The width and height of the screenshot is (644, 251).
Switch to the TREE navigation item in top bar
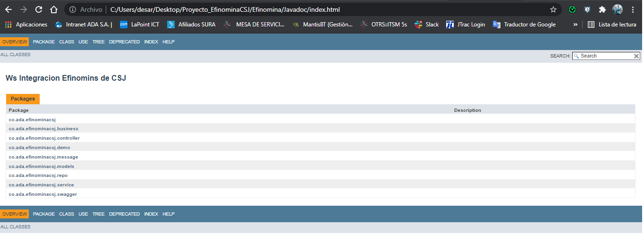(98, 42)
